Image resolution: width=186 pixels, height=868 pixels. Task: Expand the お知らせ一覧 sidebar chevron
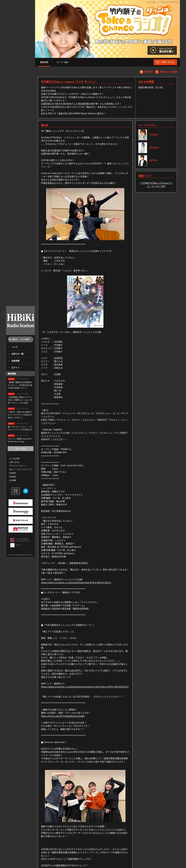[x=9, y=354]
